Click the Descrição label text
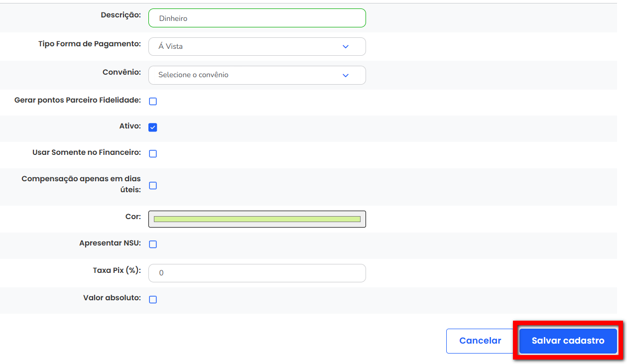The height and width of the screenshot is (364, 627). point(121,15)
